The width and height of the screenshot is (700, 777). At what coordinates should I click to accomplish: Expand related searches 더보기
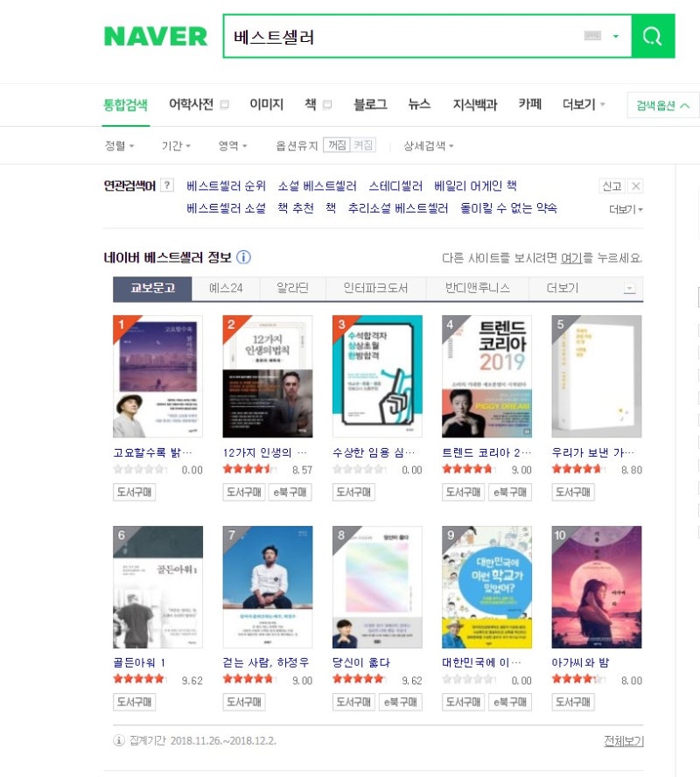[x=626, y=210]
